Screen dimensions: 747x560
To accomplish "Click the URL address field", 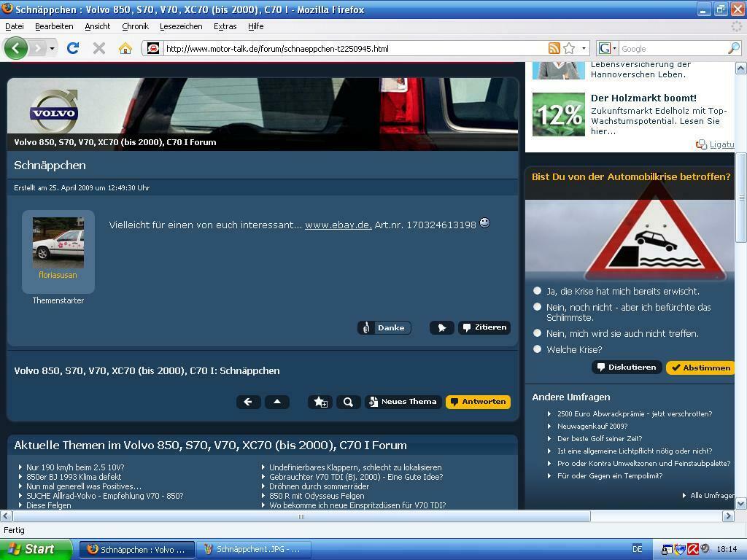I will tap(355, 49).
